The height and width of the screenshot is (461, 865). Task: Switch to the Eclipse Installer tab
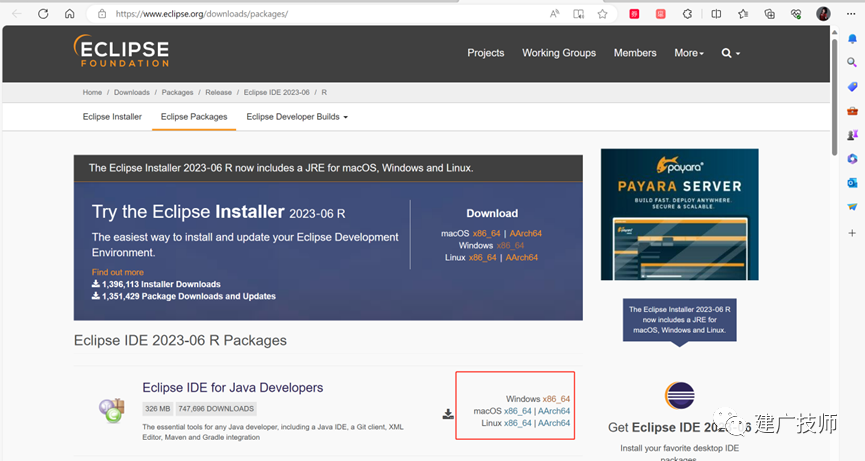click(112, 117)
